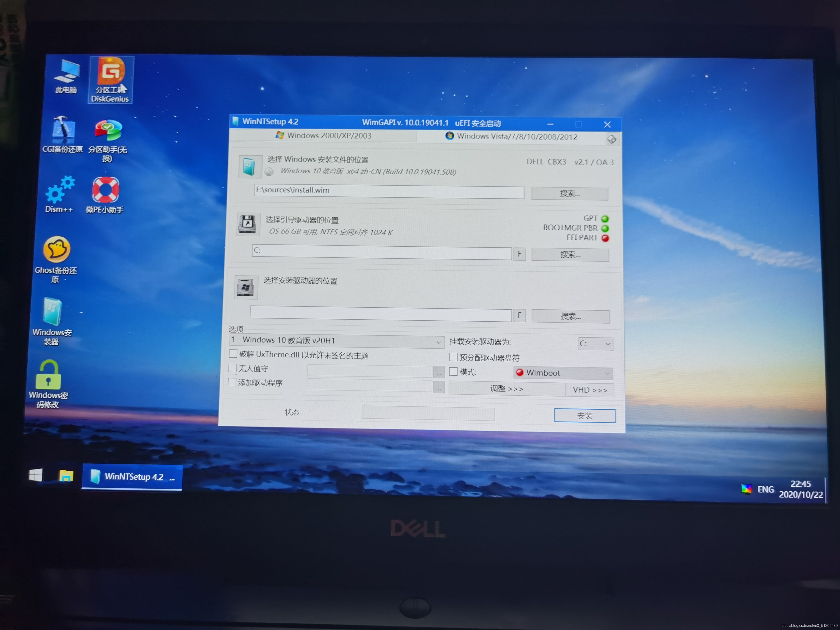Click the F button beside boot drive field

[x=519, y=254]
